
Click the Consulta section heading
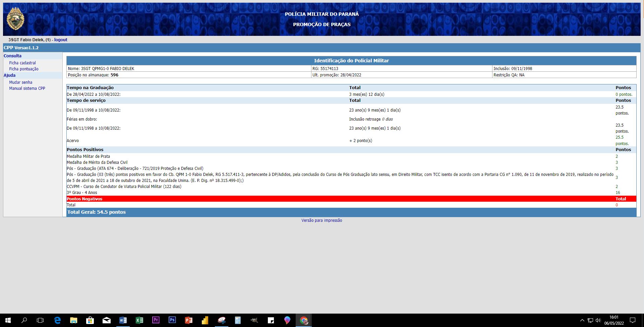tap(13, 56)
